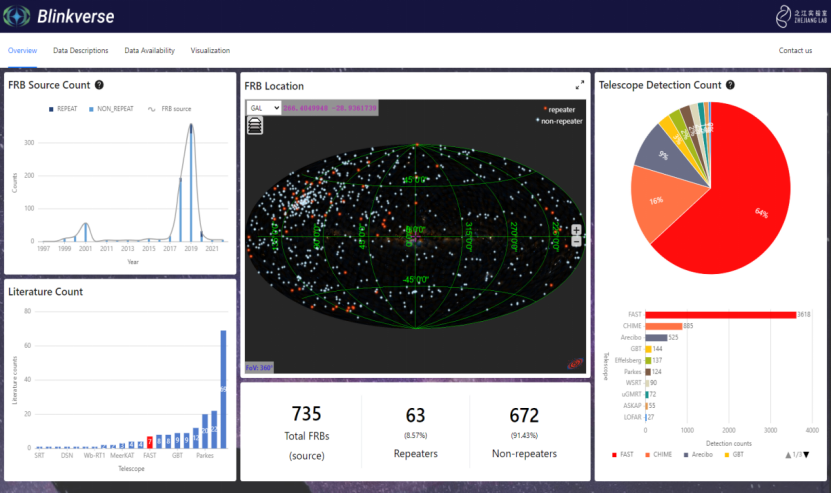831x494 pixels.
Task: Zoom out on the sky map
Action: coord(576,242)
